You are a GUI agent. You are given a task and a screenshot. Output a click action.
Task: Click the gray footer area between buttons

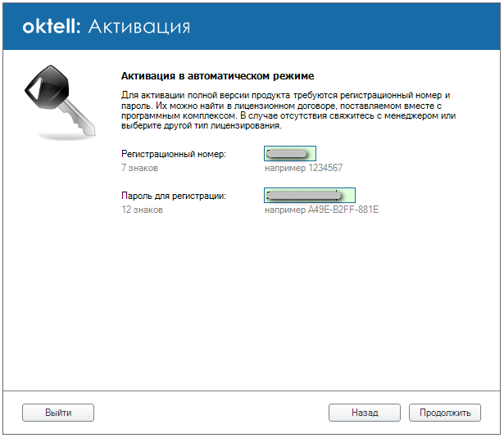211,413
